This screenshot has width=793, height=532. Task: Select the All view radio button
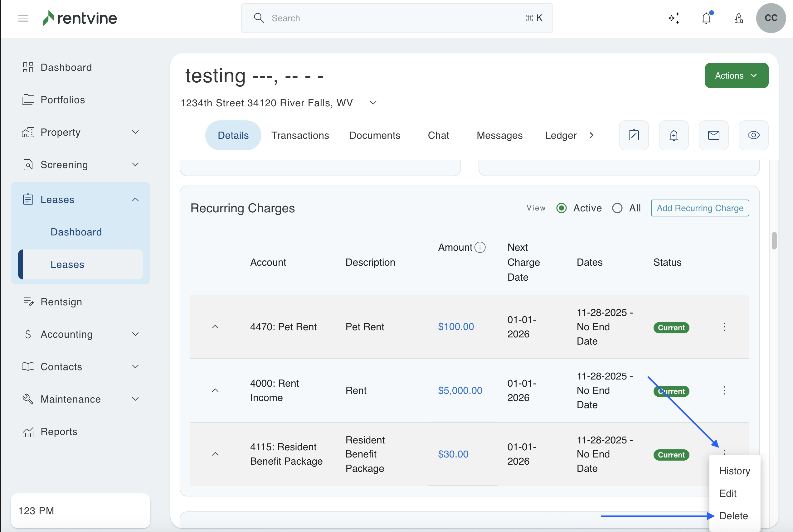coord(617,208)
